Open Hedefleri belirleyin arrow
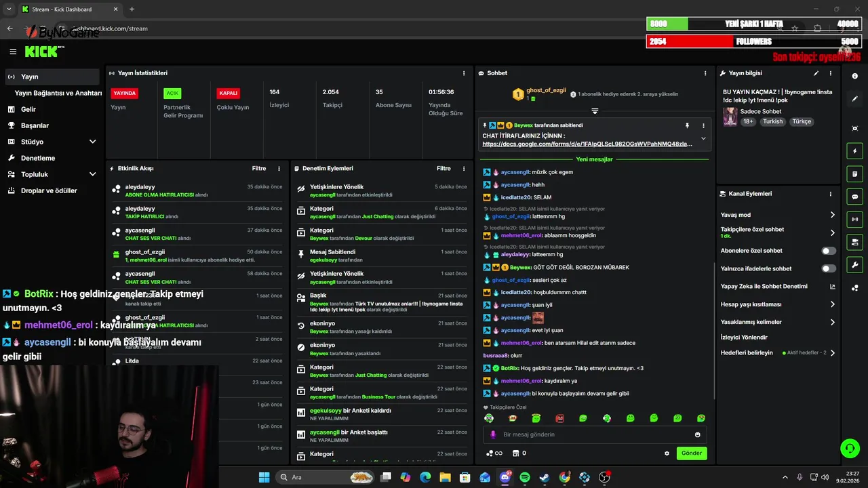Image resolution: width=868 pixels, height=488 pixels. 833,353
